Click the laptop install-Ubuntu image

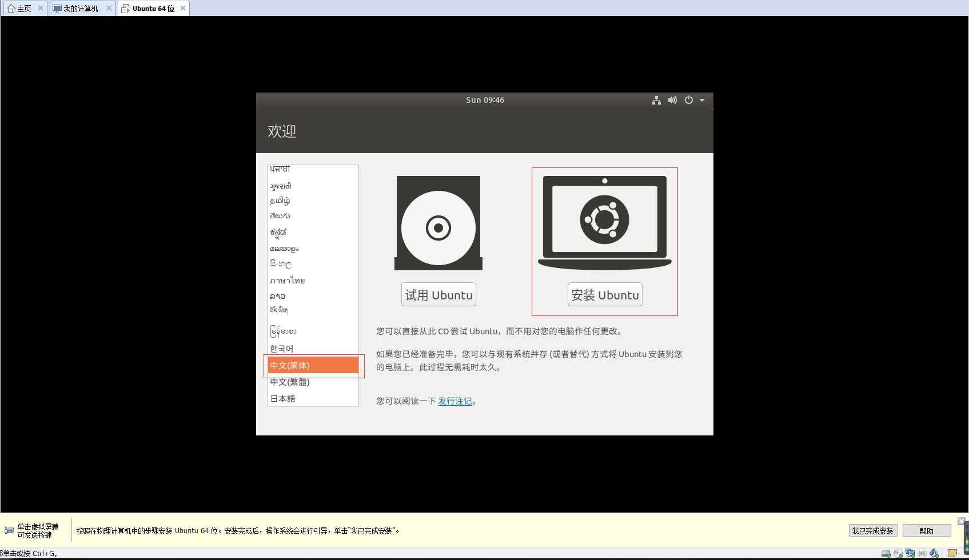coord(605,222)
